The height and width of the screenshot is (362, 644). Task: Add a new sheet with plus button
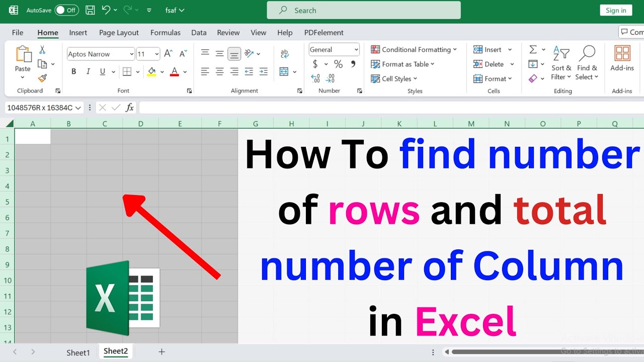click(162, 352)
